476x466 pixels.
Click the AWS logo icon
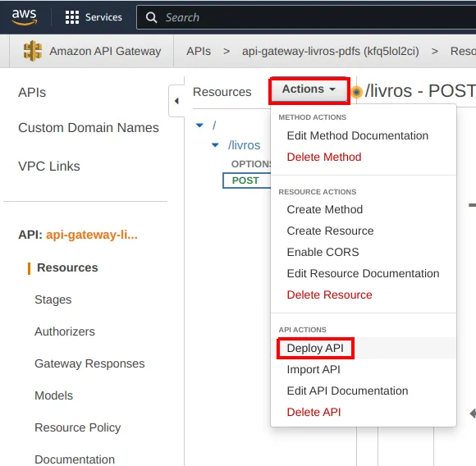[x=25, y=17]
